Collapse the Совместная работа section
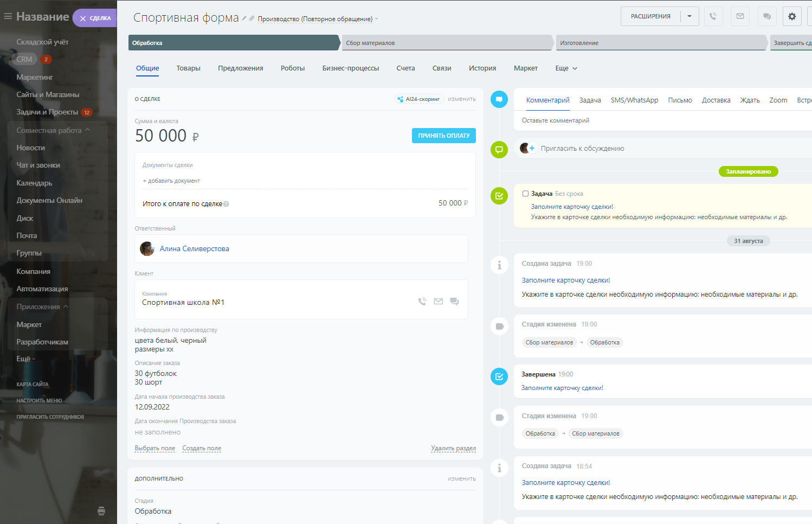The width and height of the screenshot is (812, 524). pyautogui.click(x=87, y=130)
